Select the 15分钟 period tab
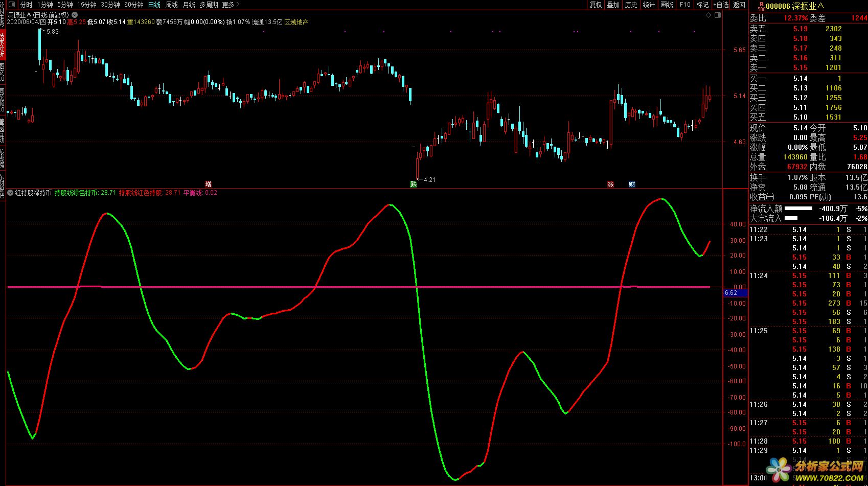The image size is (868, 486). pos(86,5)
